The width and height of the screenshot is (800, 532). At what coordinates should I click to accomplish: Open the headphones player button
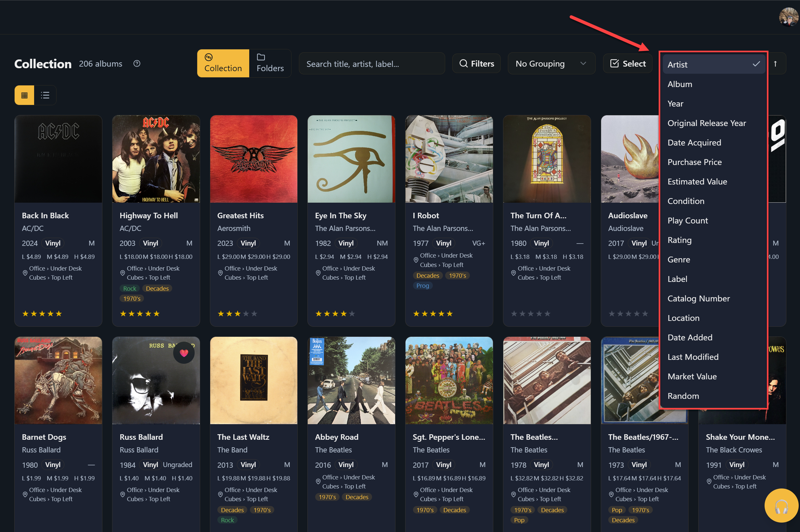781,506
